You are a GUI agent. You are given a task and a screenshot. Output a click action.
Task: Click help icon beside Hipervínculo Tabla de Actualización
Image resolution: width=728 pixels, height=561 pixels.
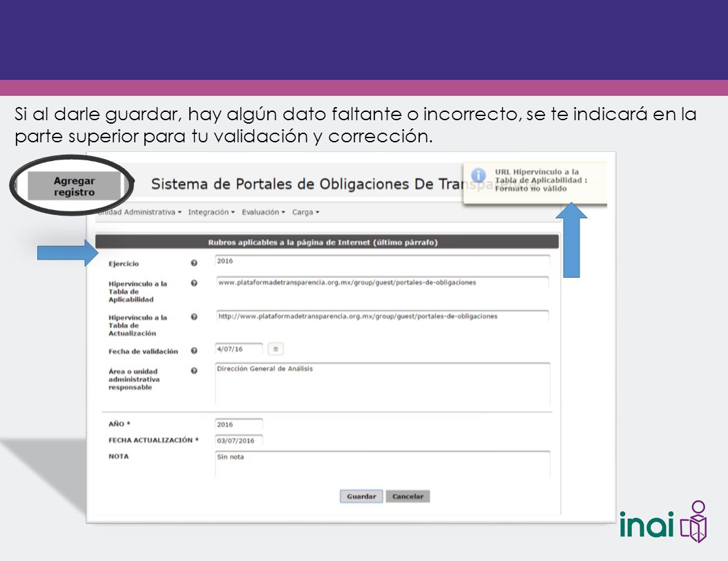click(194, 317)
